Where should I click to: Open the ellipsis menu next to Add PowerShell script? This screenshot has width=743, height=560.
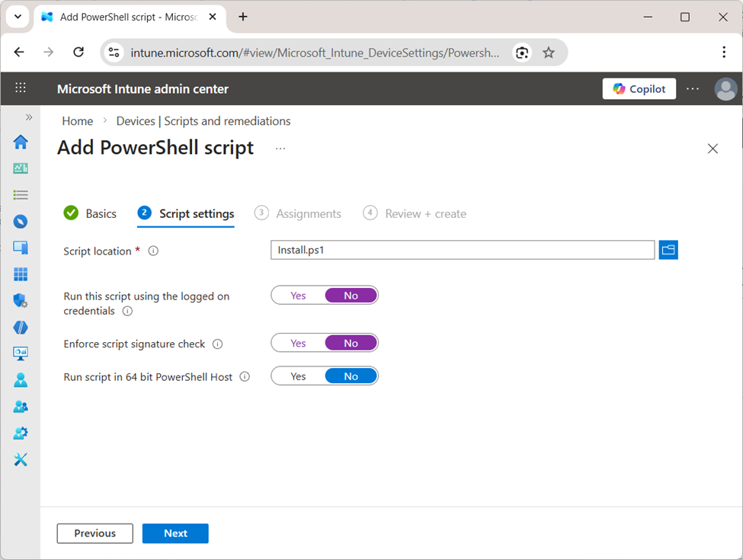280,149
